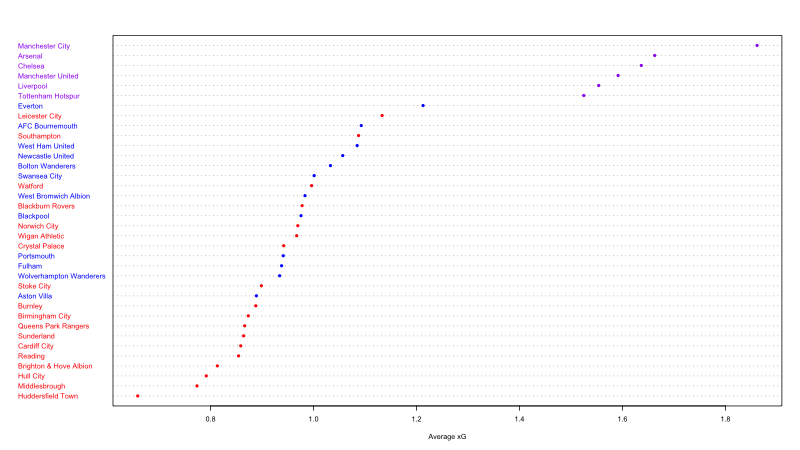Click the Sunderland label
The width and height of the screenshot is (800, 450).
pyautogui.click(x=36, y=336)
